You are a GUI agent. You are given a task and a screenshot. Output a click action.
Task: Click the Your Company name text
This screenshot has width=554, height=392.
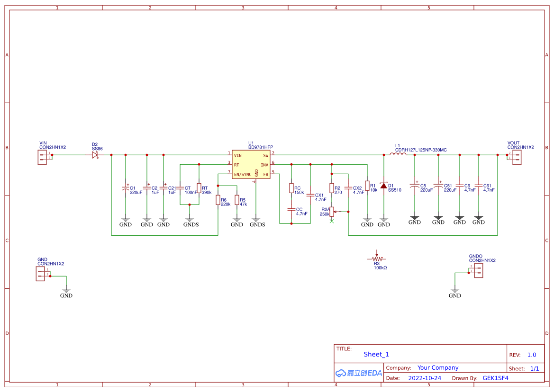pyautogui.click(x=437, y=367)
